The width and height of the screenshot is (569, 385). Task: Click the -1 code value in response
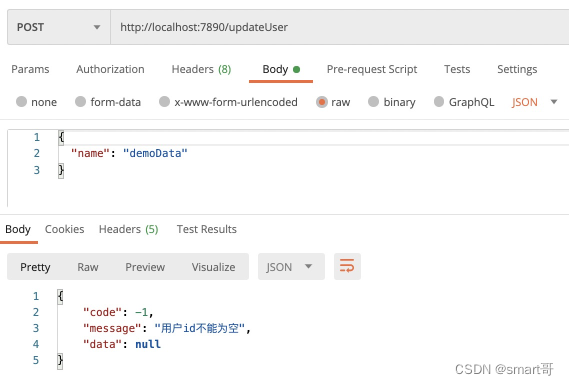142,312
